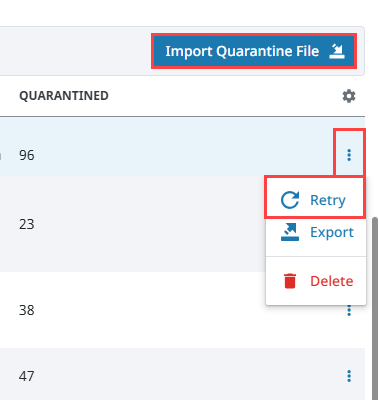
Task: Open the three-dot menu for the 38 row
Action: tap(349, 310)
